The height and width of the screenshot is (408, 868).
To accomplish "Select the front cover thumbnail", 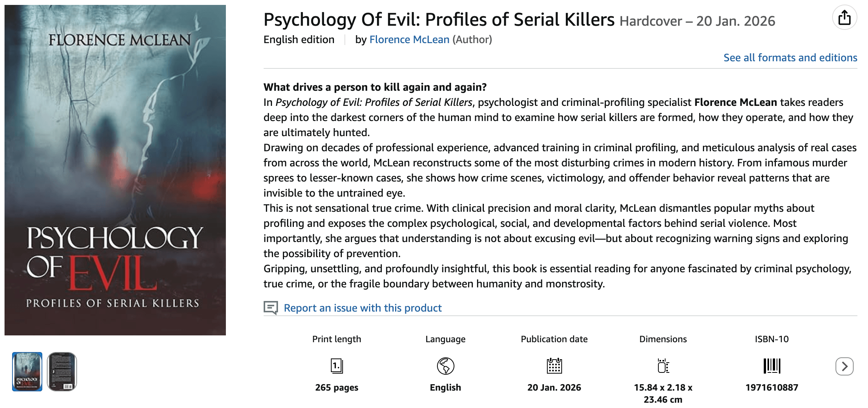I will point(27,372).
